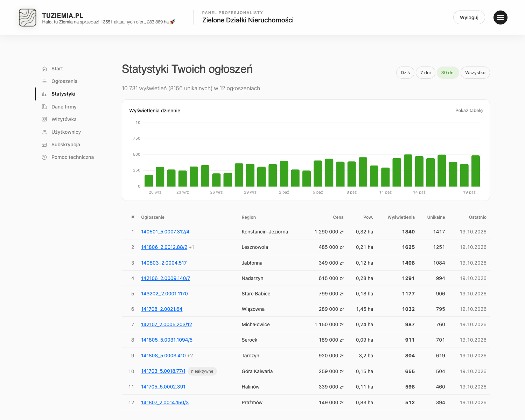Click the Unikalne column header
The height and width of the screenshot is (420, 525).
point(436,217)
